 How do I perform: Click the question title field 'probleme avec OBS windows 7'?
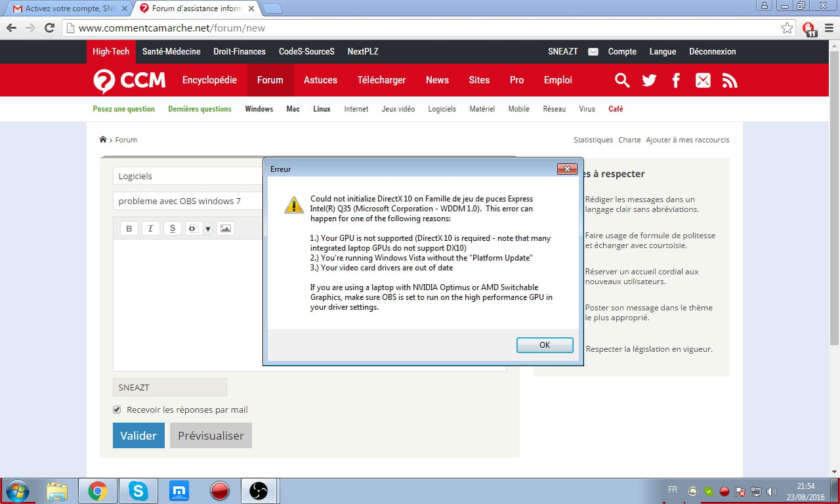pos(188,201)
